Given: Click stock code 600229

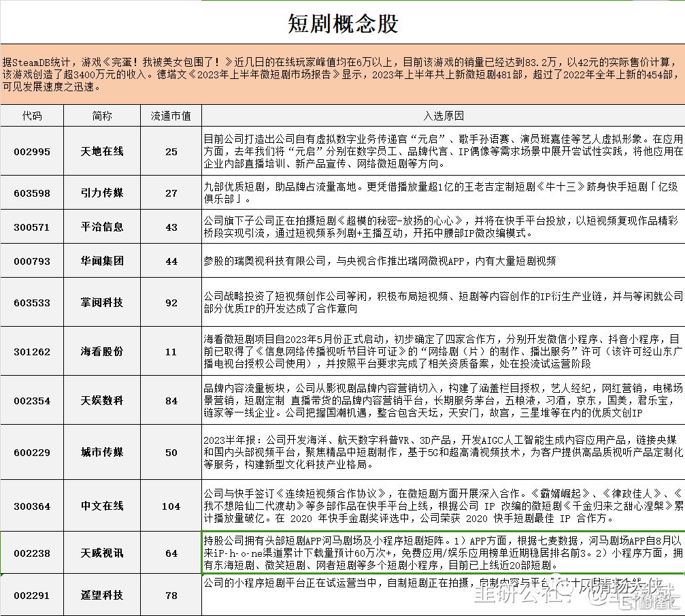Looking at the screenshot, I should tap(32, 453).
